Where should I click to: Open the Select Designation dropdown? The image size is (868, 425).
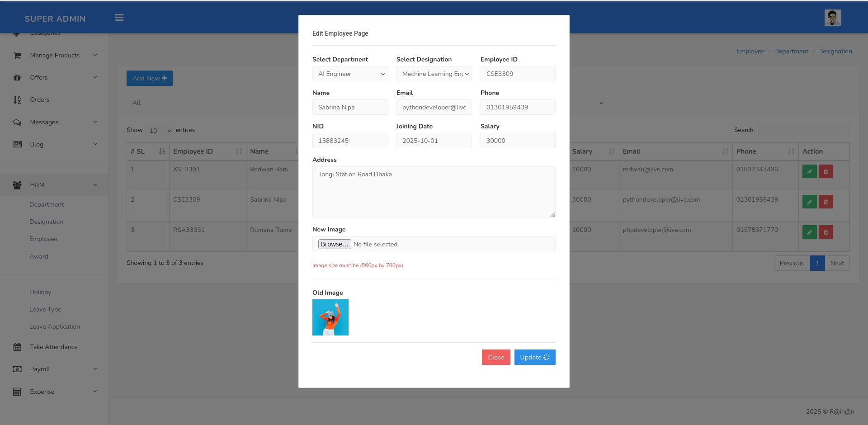(434, 74)
